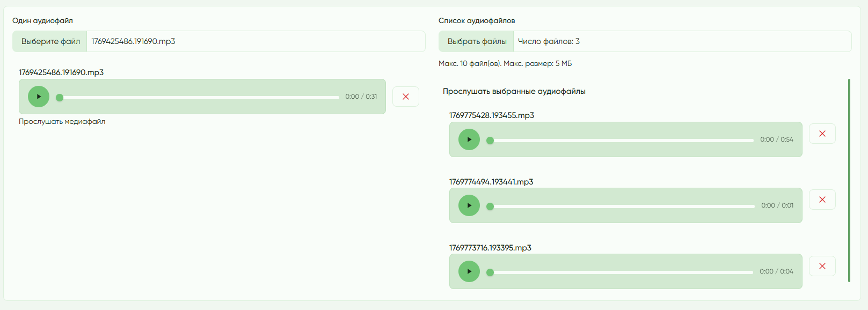This screenshot has height=310, width=868.
Task: Click the 'Число файлов: 3' field
Action: tap(682, 41)
